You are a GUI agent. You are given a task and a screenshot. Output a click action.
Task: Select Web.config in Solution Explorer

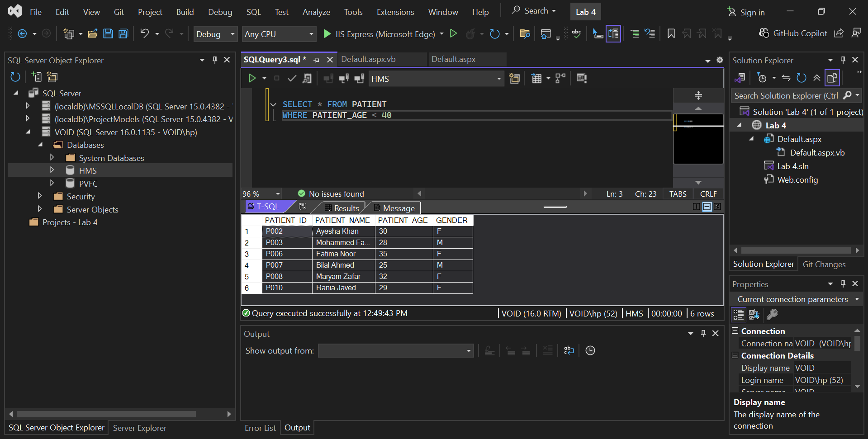[797, 180]
